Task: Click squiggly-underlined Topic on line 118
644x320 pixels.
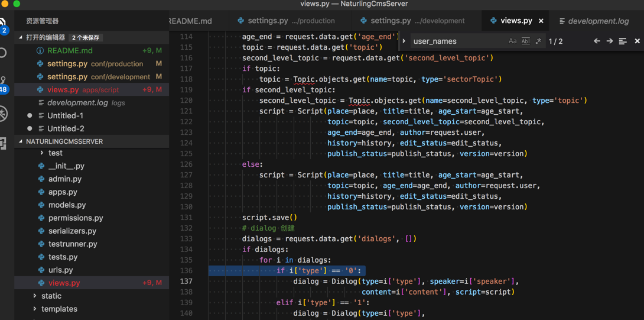Action: [x=304, y=79]
